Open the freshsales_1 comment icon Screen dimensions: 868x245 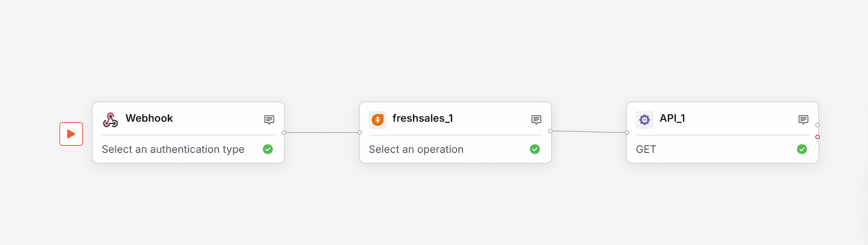(536, 120)
